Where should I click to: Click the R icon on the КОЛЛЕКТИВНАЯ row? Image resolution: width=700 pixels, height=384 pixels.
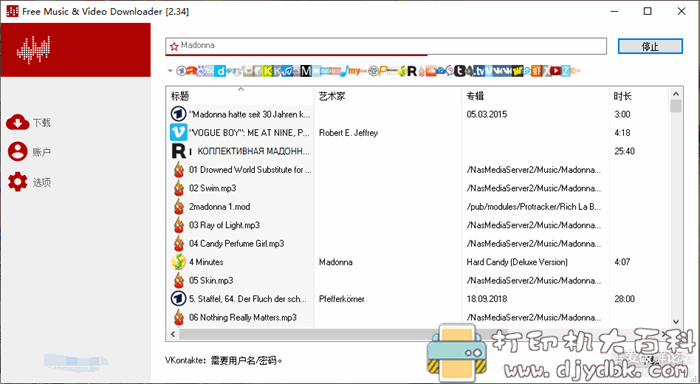coord(179,151)
